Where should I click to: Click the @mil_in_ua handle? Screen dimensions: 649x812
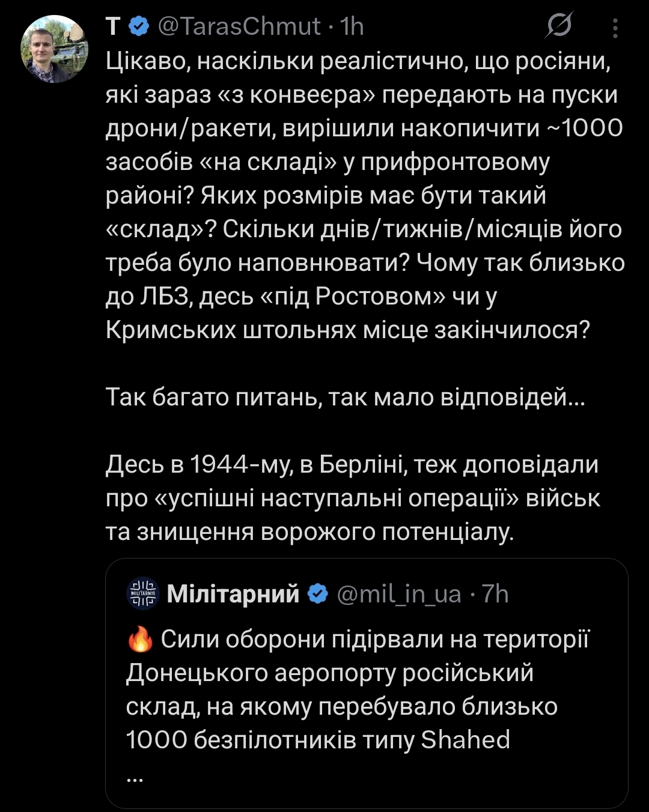pyautogui.click(x=399, y=594)
